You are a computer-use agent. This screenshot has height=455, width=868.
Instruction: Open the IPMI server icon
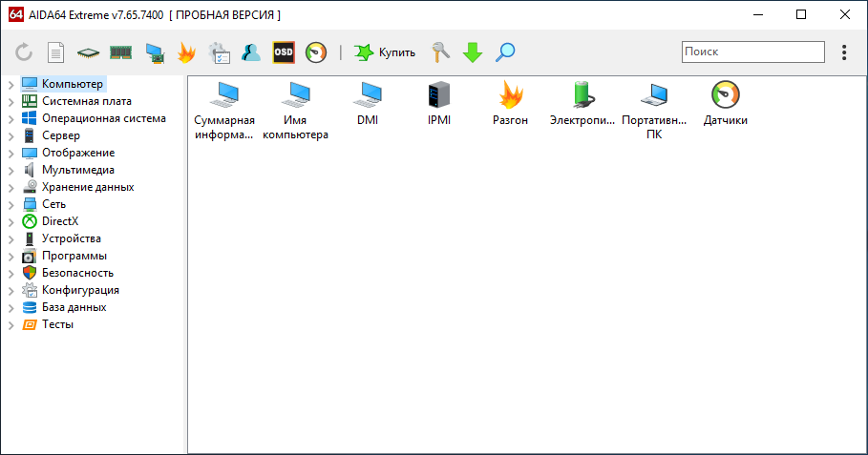439,104
